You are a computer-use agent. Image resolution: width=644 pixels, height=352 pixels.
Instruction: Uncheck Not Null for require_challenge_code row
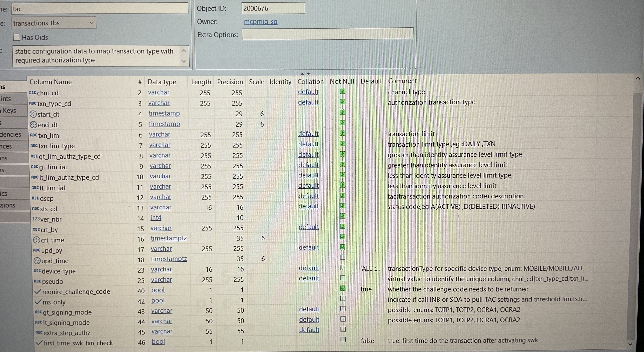point(343,288)
